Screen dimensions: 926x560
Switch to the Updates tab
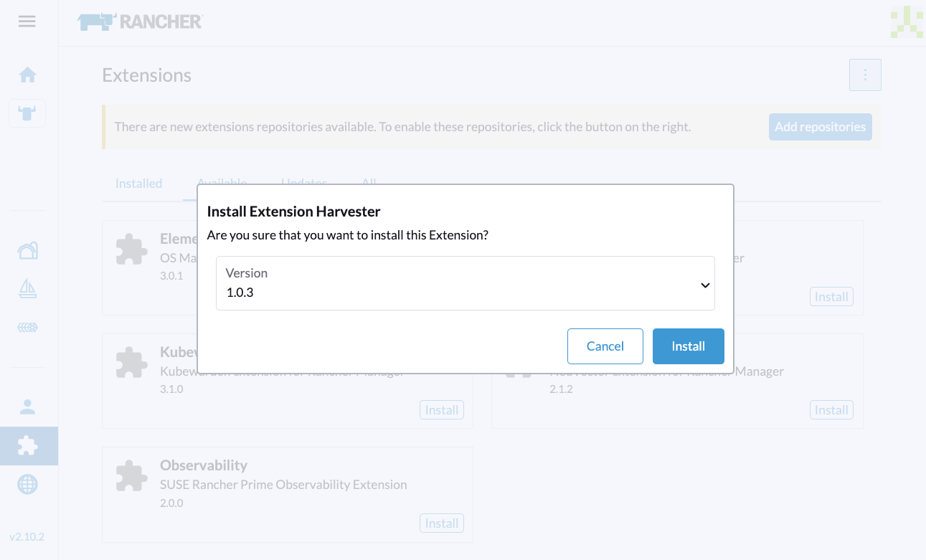click(x=303, y=183)
